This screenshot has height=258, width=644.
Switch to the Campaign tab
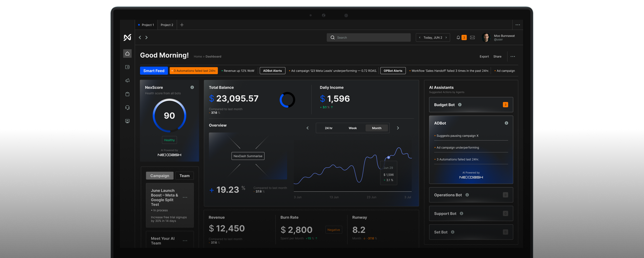point(160,176)
